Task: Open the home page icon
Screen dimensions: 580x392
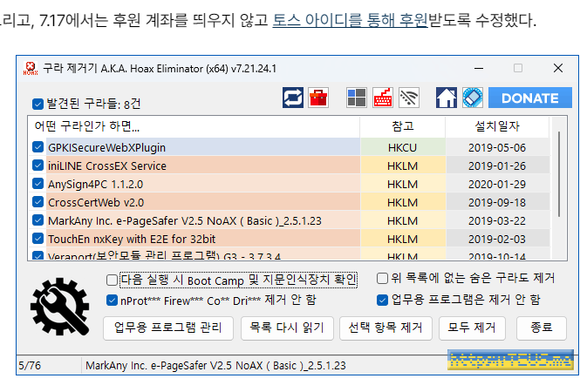Action: coord(447,98)
